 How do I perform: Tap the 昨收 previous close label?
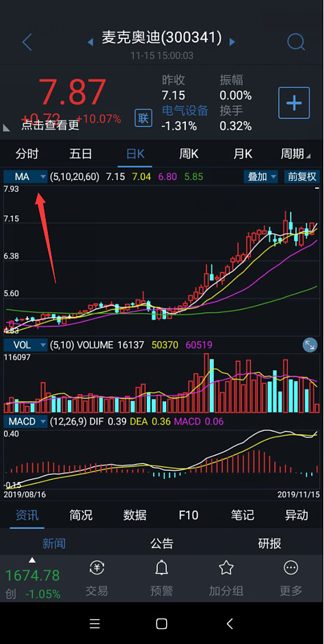coord(174,79)
